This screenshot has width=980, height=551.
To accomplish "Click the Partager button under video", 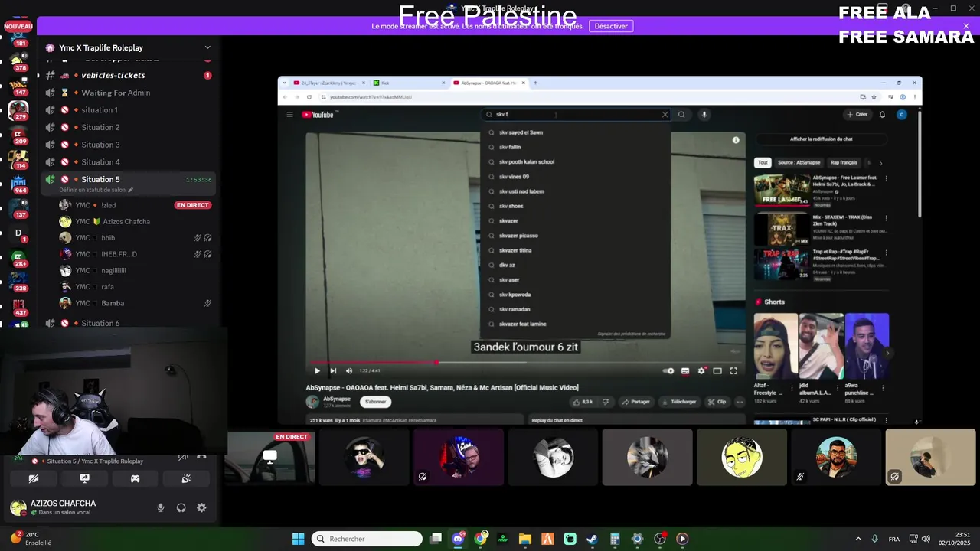I will pyautogui.click(x=635, y=402).
